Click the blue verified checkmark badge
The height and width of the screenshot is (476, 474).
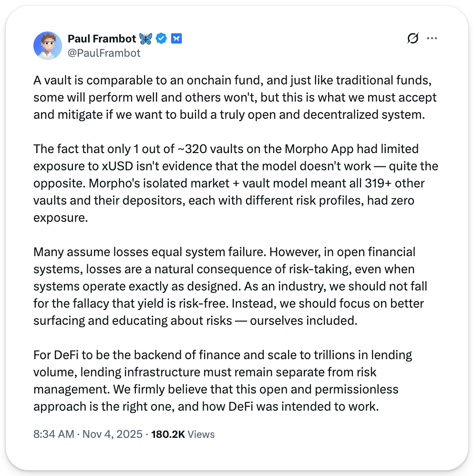click(x=162, y=39)
